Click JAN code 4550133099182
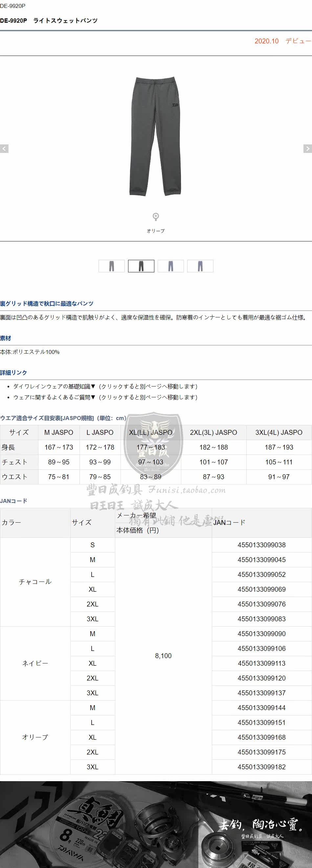The height and width of the screenshot is (868, 312). [262, 767]
